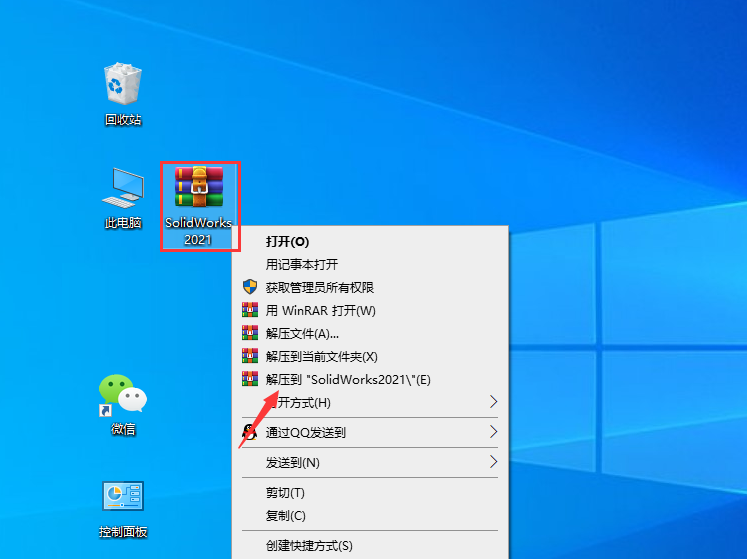The width and height of the screenshot is (747, 559).
Task: Select 解压文件(A)... in the context menu
Action: [370, 333]
